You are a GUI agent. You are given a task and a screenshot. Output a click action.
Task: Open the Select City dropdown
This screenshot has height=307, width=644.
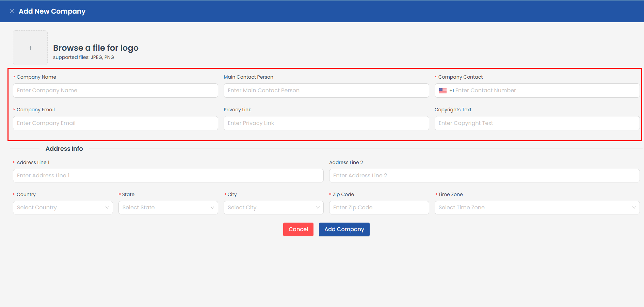click(x=273, y=208)
